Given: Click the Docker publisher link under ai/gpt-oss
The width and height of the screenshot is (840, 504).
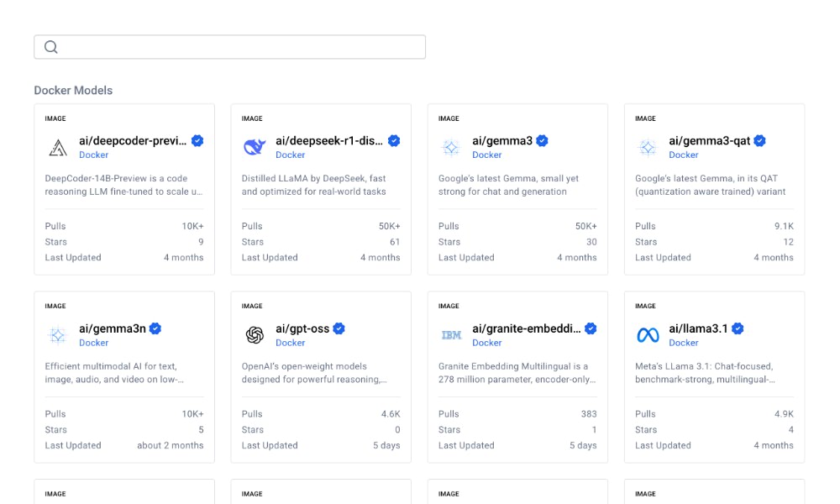Looking at the screenshot, I should [291, 343].
